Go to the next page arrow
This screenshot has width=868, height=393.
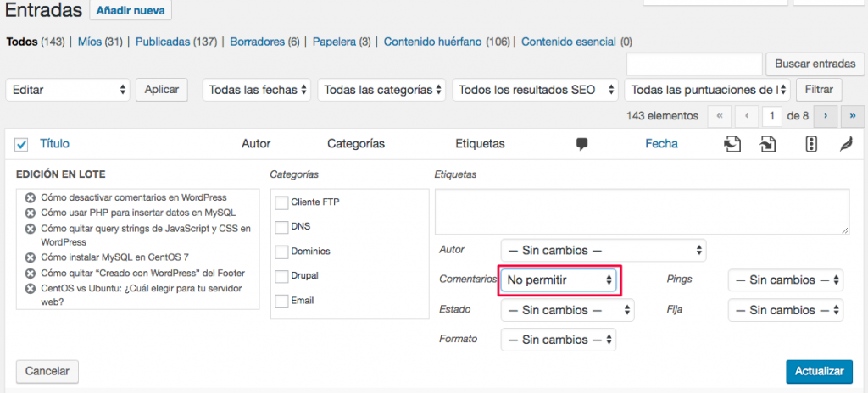[825, 115]
